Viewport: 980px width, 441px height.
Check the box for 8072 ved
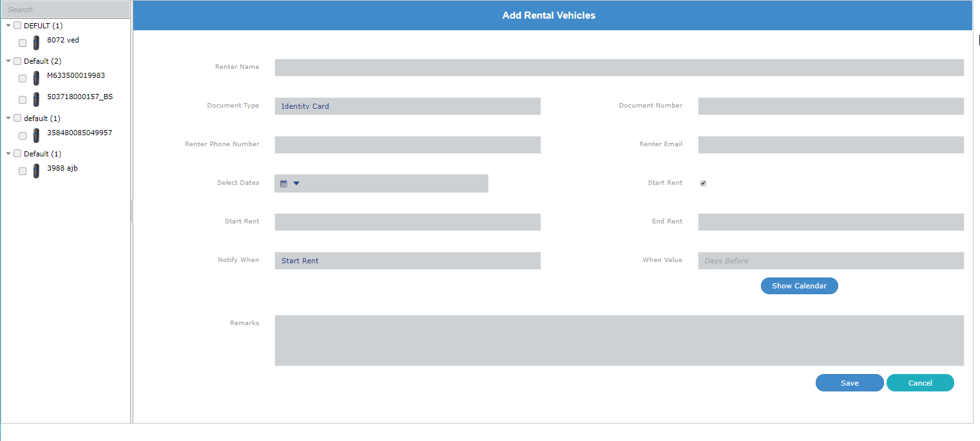23,43
